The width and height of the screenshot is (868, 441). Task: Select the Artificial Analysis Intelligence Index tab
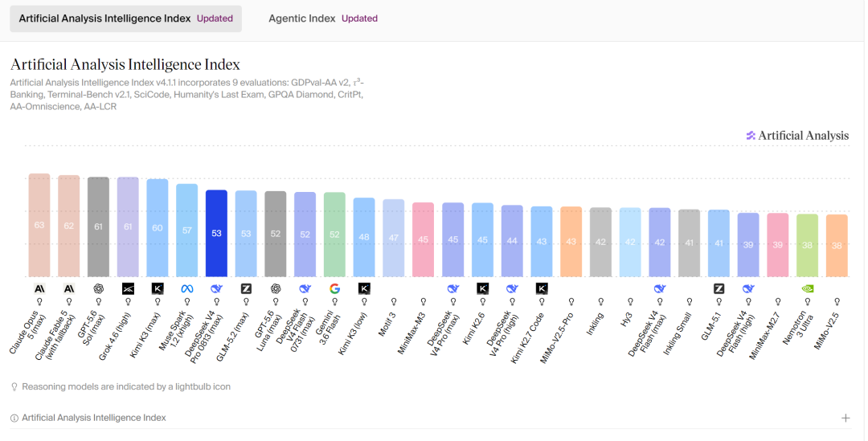[x=125, y=18]
